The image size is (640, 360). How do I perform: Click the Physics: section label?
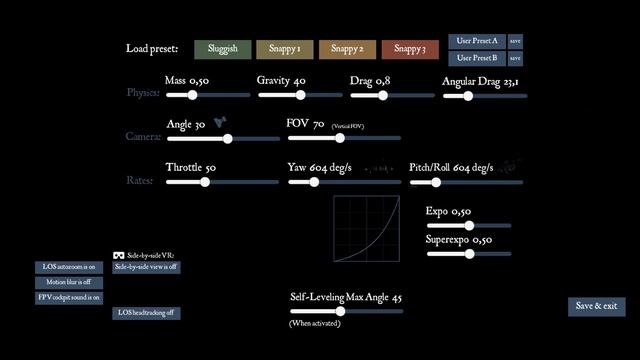[143, 93]
